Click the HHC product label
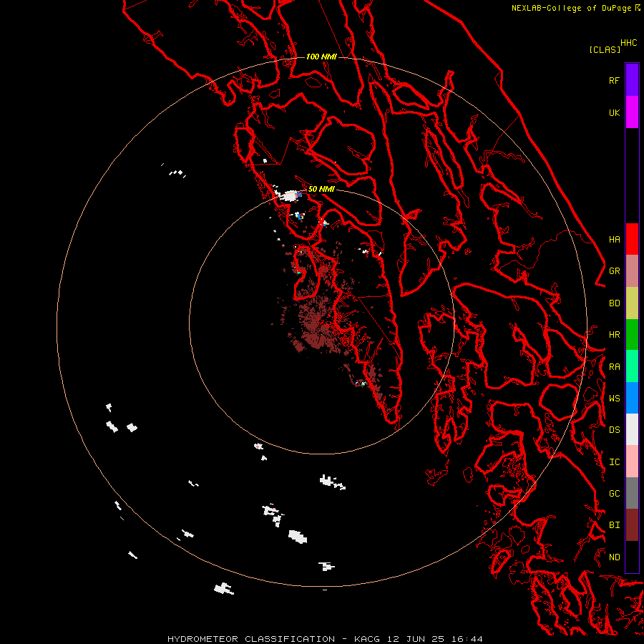 point(629,43)
